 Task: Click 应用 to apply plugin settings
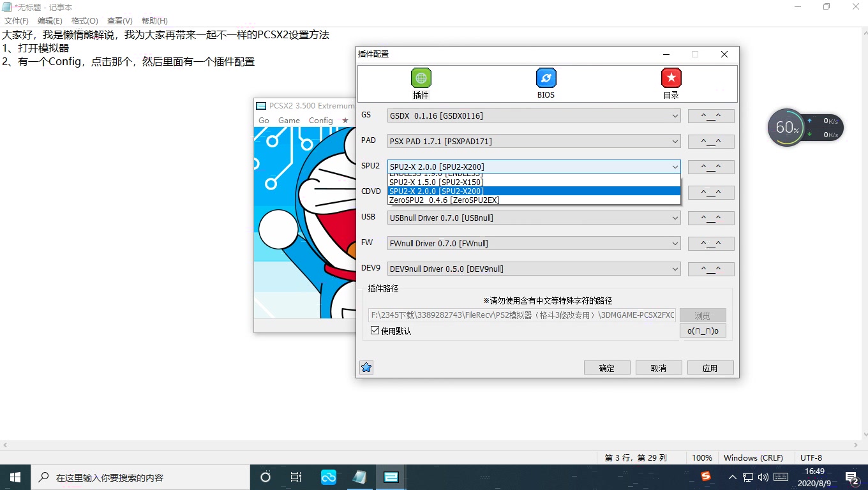710,368
